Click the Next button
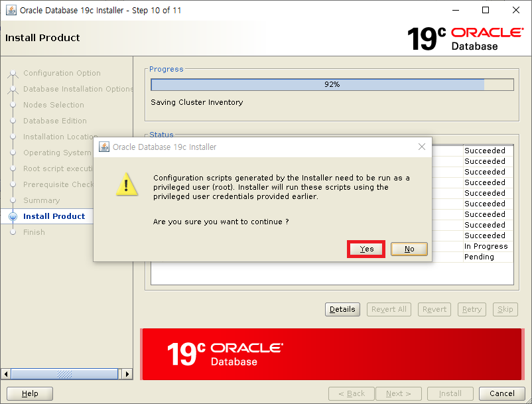This screenshot has height=404, width=532. click(x=398, y=393)
